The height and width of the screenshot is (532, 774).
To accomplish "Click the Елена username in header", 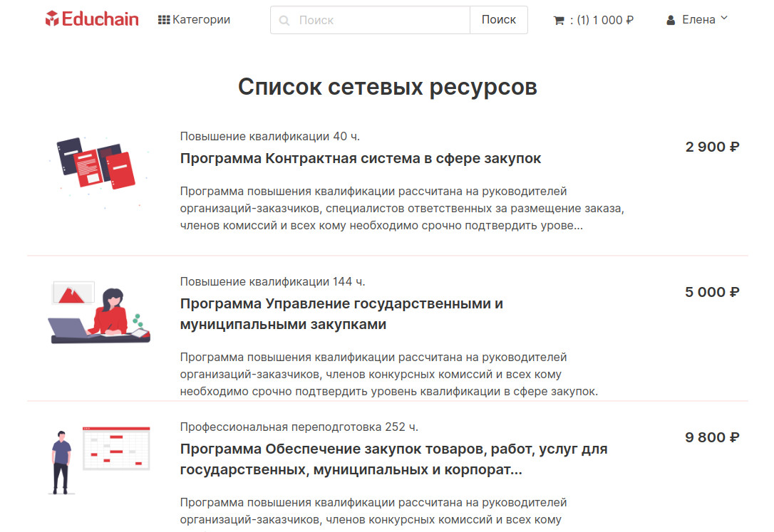I will point(698,20).
